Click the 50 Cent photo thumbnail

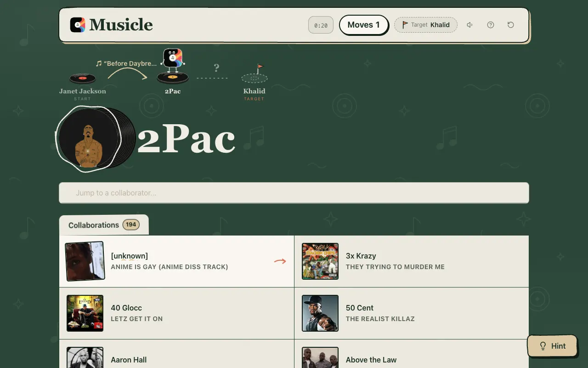(320, 313)
